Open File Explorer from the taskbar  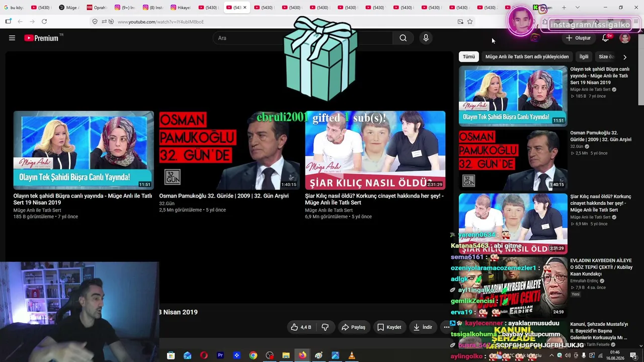coord(286,355)
